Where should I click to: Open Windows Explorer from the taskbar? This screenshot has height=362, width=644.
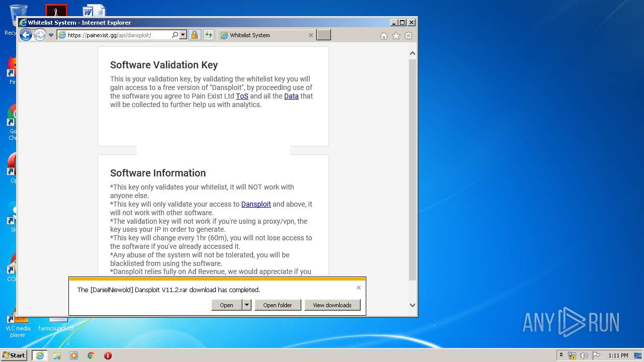57,355
